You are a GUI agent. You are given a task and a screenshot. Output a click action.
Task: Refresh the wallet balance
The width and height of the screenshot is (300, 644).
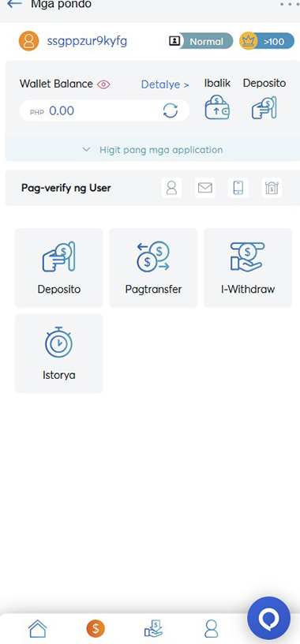tap(171, 110)
